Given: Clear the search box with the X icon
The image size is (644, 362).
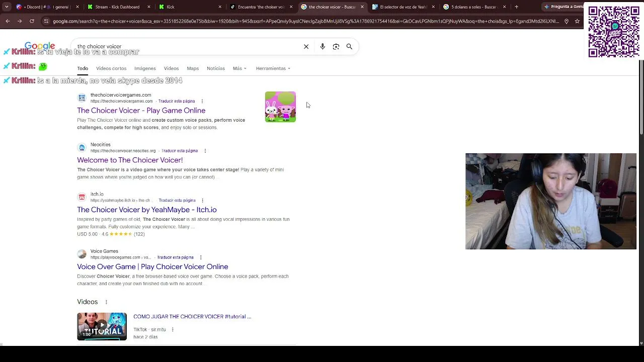Looking at the screenshot, I should [306, 47].
